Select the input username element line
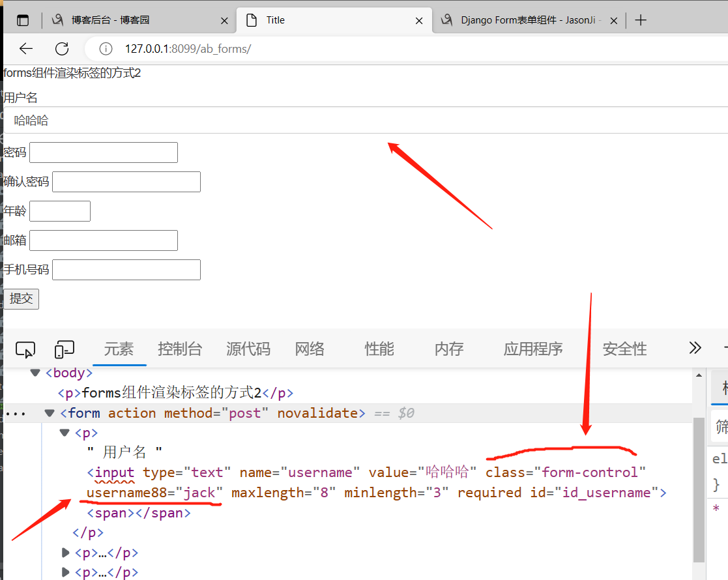 377,482
